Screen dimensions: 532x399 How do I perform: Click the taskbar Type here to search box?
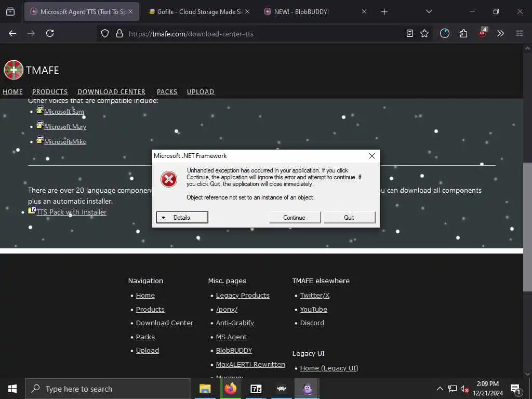click(108, 389)
